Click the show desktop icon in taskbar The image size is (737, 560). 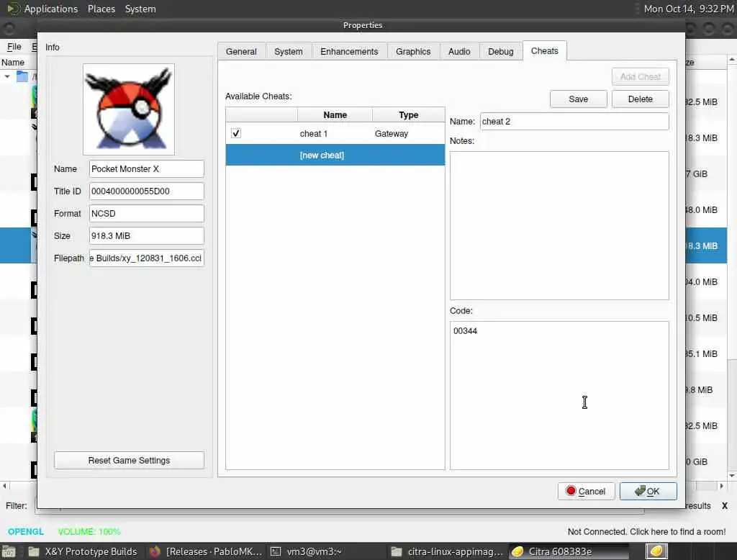pos(9,551)
